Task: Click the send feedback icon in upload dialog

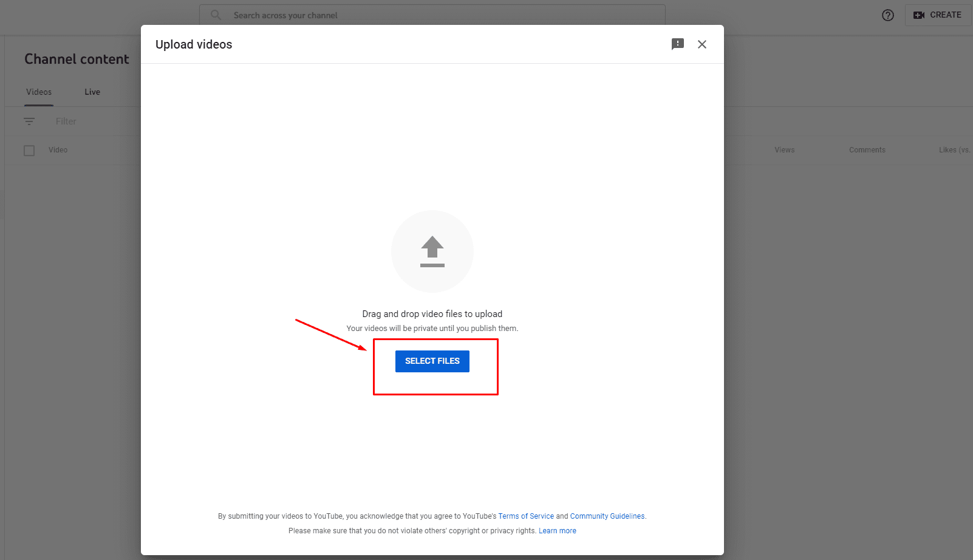Action: 678,44
